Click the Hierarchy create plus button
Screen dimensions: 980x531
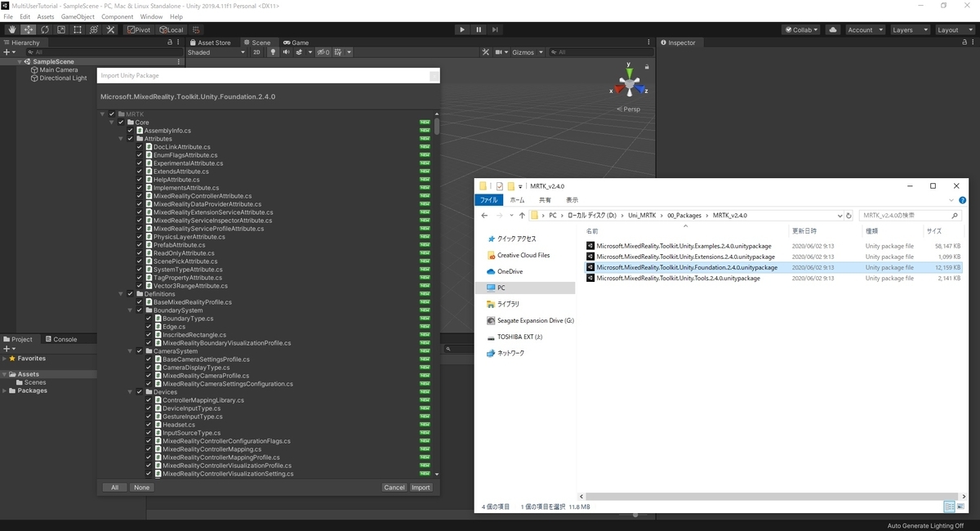point(8,52)
